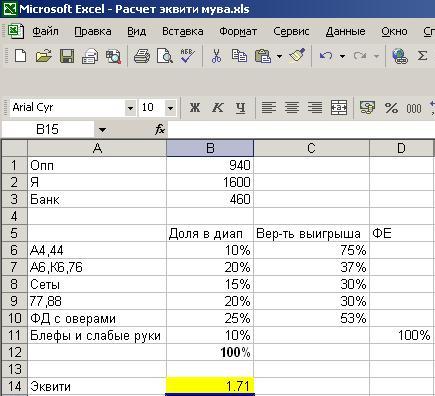Save the workbook with floppy icon
435x396 pixels.
[67, 56]
